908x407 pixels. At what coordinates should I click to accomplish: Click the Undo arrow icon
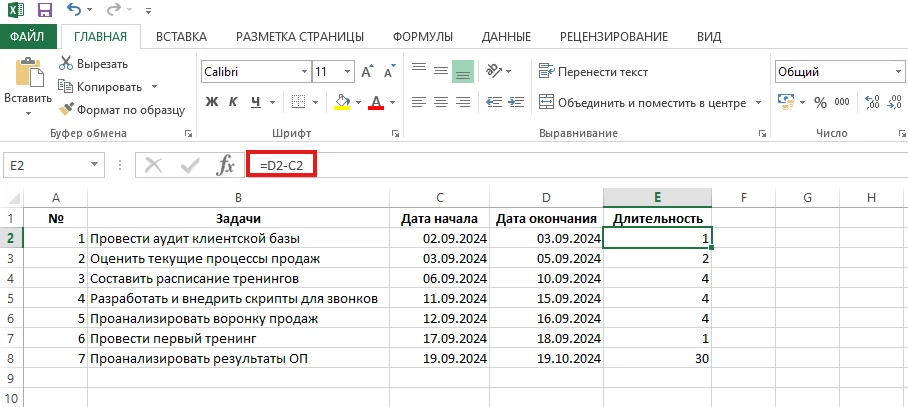click(x=74, y=9)
